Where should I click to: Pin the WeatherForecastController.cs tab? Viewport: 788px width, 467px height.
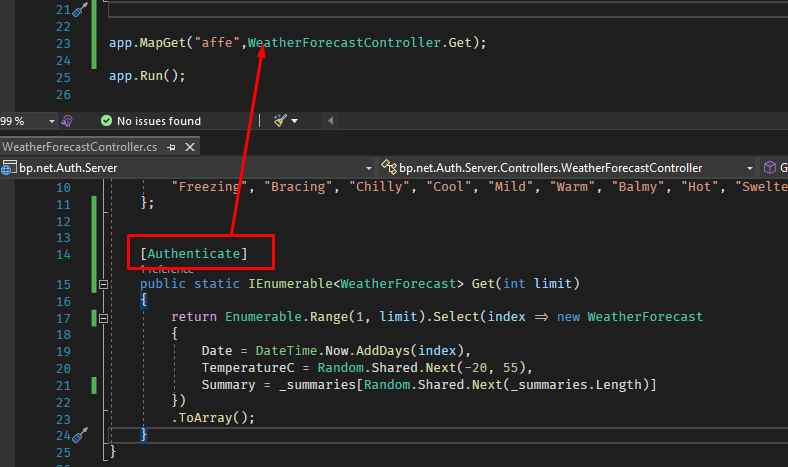tap(171, 147)
